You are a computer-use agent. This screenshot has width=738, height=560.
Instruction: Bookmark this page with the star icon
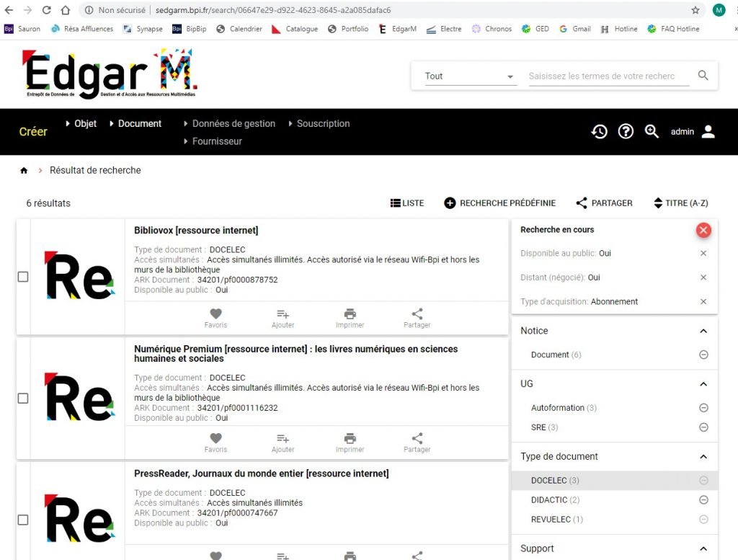[x=695, y=10]
